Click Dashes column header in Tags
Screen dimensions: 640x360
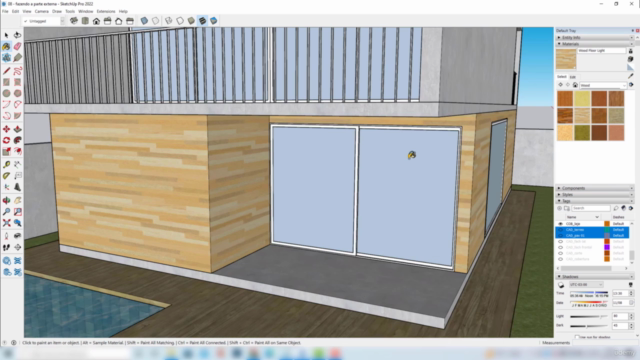pos(618,217)
